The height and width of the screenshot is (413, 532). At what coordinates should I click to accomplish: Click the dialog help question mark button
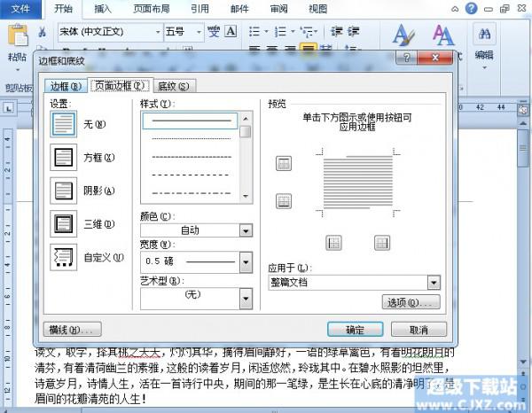[x=406, y=58]
